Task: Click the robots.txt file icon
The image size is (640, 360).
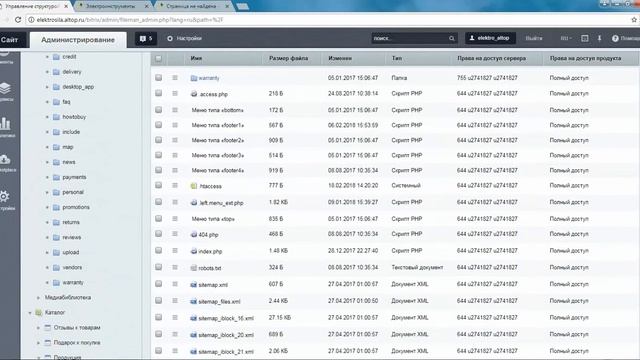Action: [x=194, y=268]
